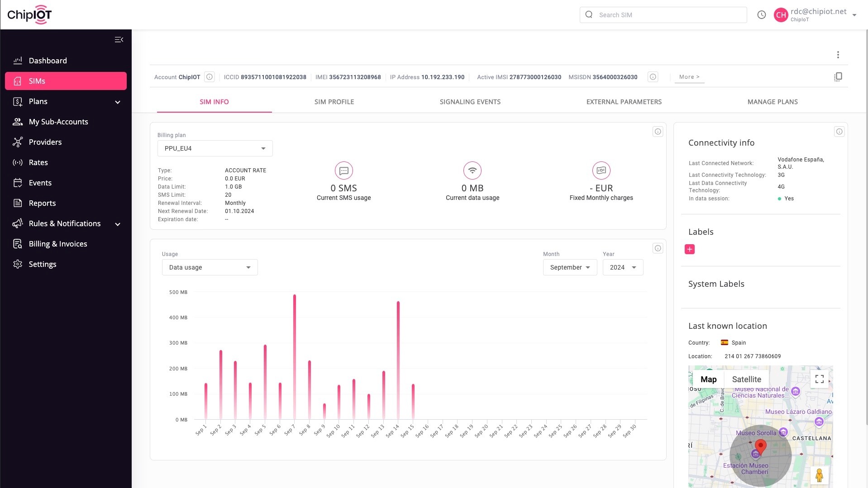Click the Sep 5 usage bar
Image resolution: width=868 pixels, height=488 pixels.
265,382
